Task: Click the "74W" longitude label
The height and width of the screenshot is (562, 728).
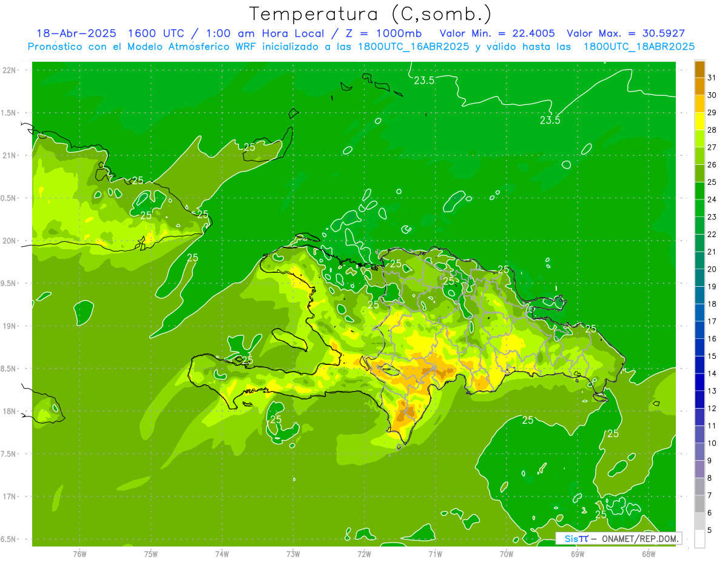Action: pyautogui.click(x=222, y=554)
